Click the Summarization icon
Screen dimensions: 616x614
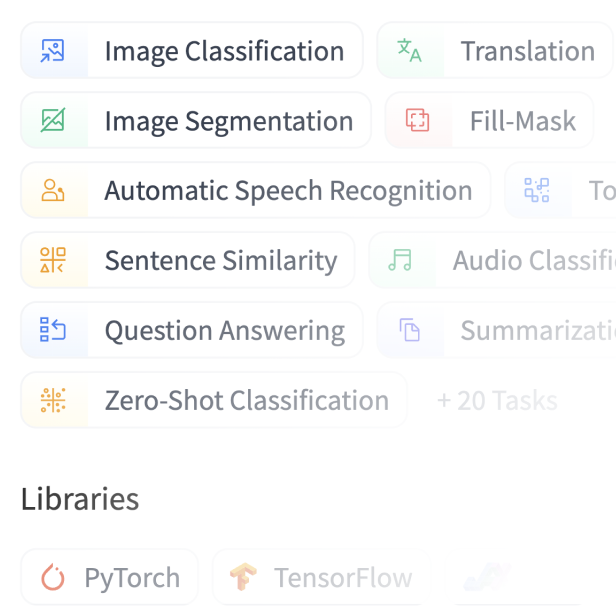tap(408, 331)
